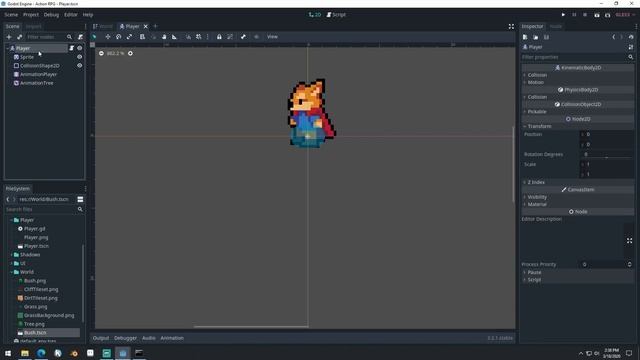This screenshot has height=360, width=640.
Task: Activate the Move Mode tool
Action: pos(108,37)
